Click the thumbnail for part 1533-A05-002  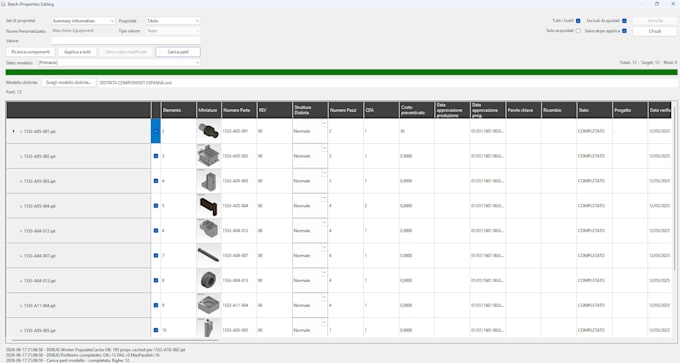[209, 156]
